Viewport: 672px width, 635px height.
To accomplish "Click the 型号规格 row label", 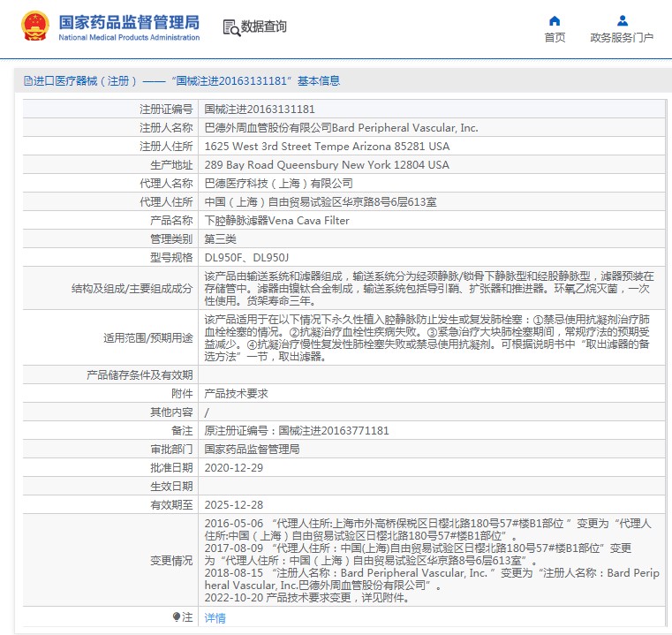I will 171,257.
